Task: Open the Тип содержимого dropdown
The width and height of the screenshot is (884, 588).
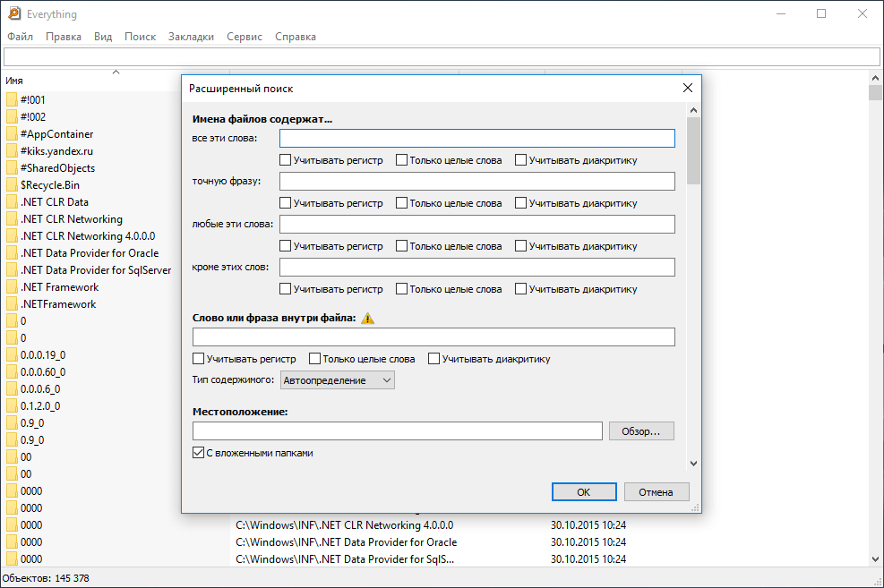Action: [x=337, y=380]
